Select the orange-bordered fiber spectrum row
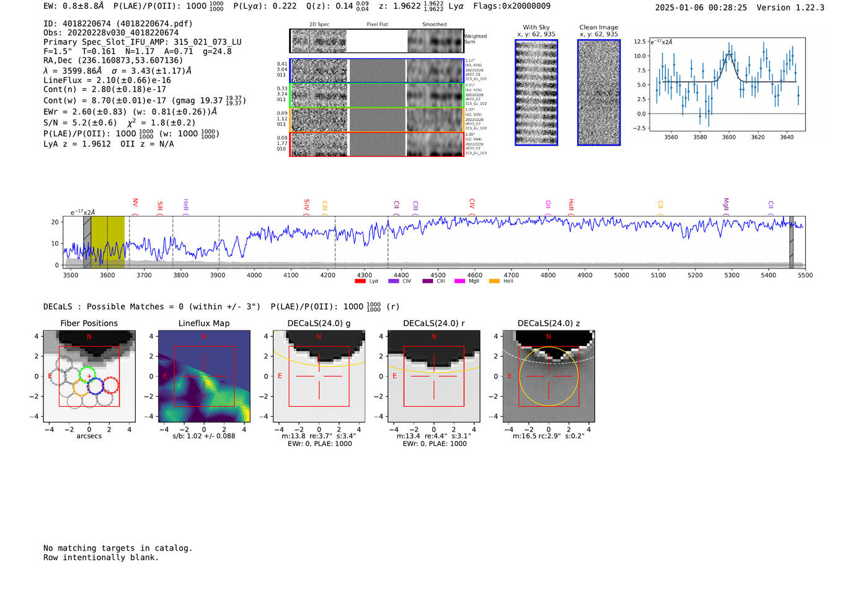The image size is (868, 591). tap(376, 120)
